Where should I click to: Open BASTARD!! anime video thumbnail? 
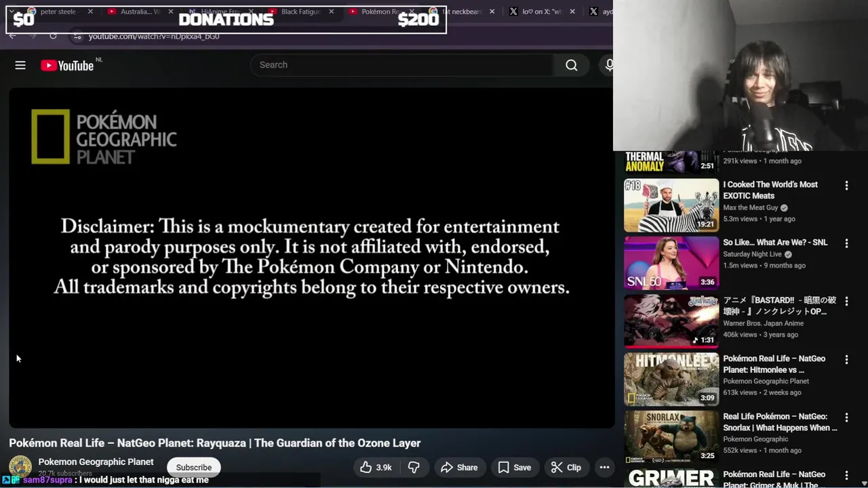671,321
